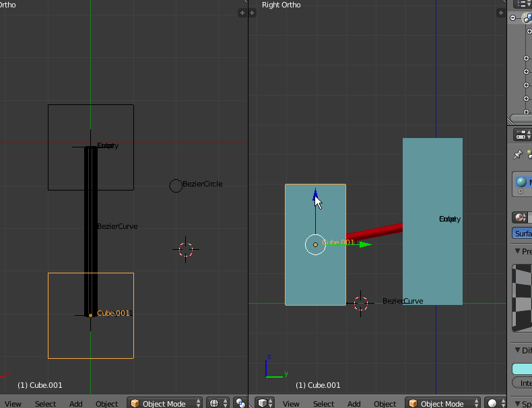532x408 pixels.
Task: Click the checkered material preview thumbnail
Action: [x=522, y=298]
